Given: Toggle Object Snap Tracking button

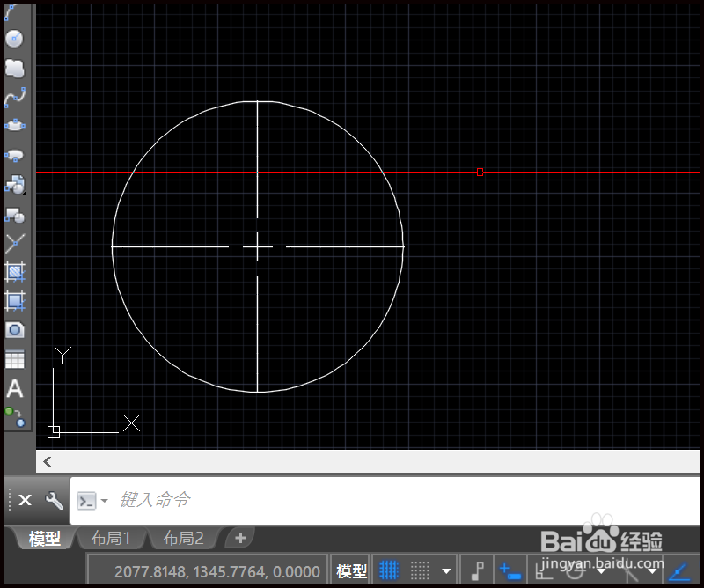Looking at the screenshot, I should point(679,571).
